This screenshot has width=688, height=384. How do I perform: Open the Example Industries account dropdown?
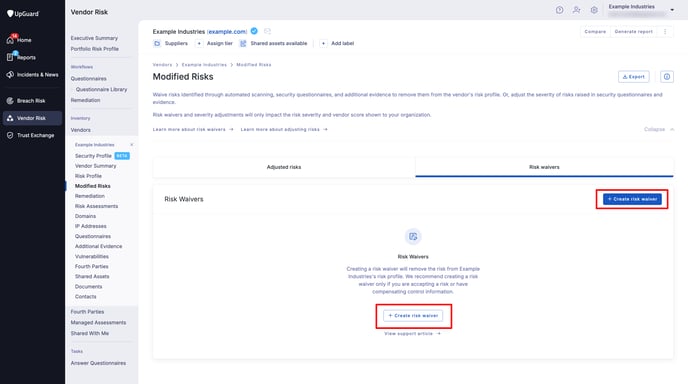(641, 10)
